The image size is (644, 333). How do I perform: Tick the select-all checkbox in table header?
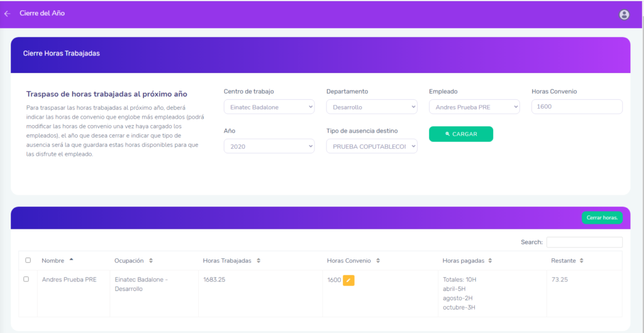[x=28, y=260]
